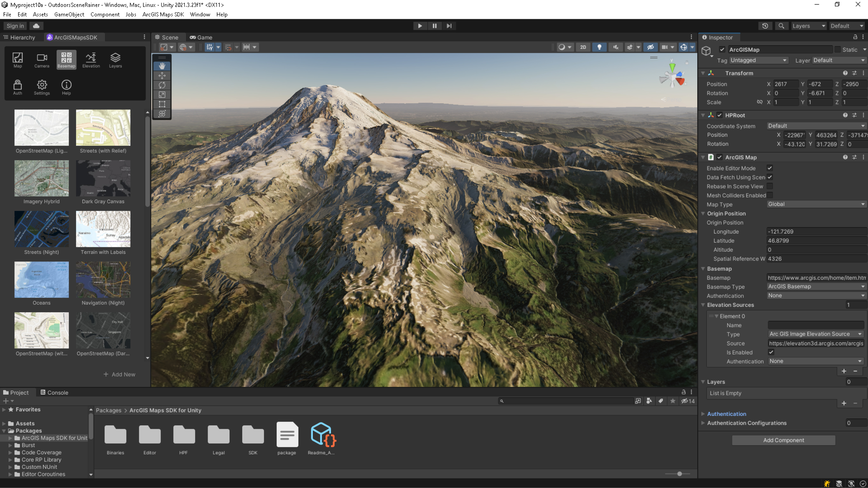Open the Map tool in ArcGISMapsSDK panel
The image size is (868, 488).
[x=17, y=60]
